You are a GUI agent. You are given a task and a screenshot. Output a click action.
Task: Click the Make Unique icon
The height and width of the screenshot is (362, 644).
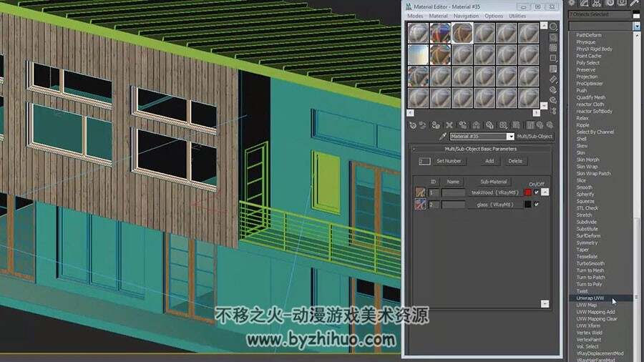476,125
